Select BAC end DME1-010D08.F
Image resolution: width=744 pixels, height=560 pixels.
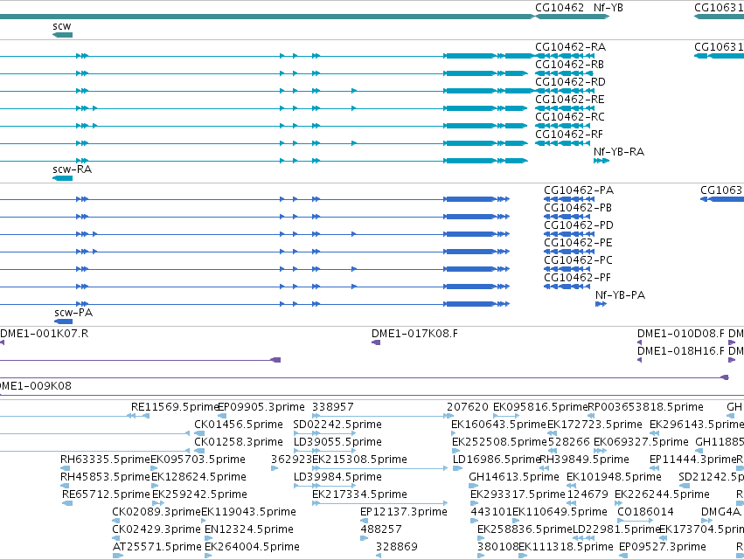681,334
